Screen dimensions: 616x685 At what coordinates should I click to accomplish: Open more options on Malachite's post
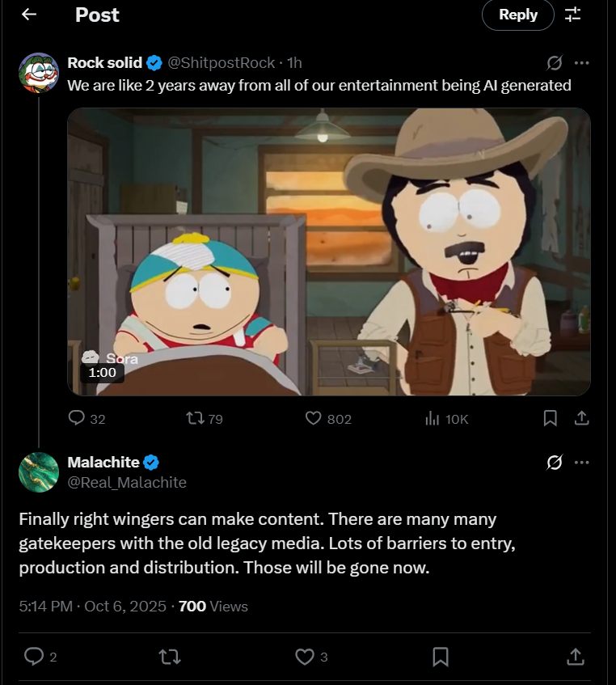pos(581,463)
